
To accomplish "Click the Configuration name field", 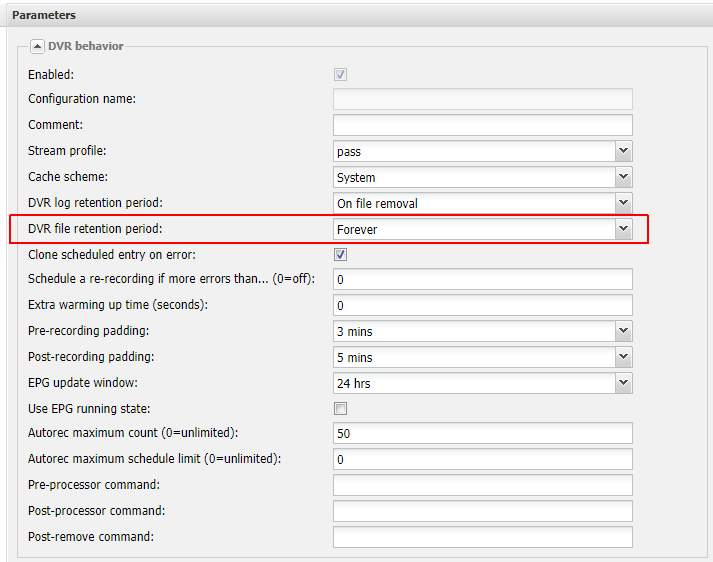I will pos(482,99).
